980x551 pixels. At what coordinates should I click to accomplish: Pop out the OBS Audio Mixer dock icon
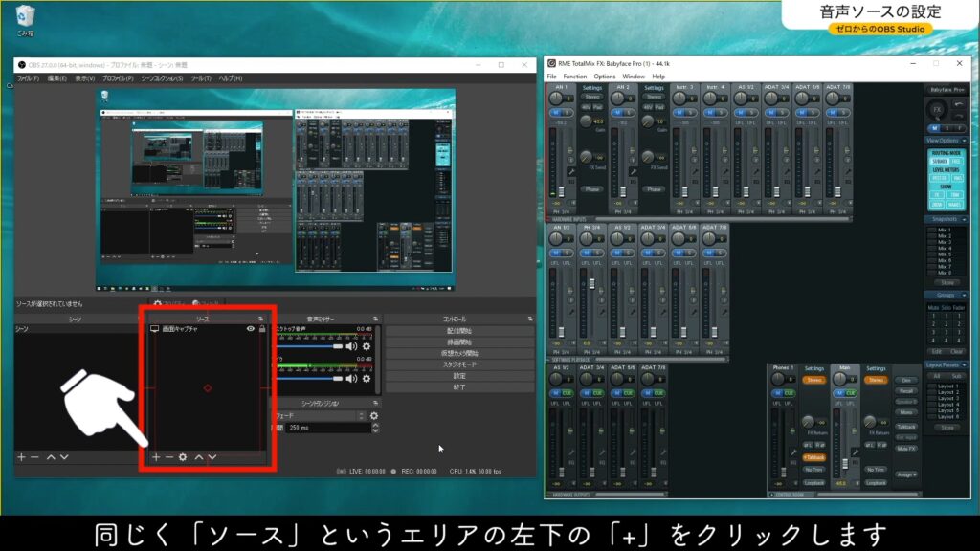click(375, 319)
